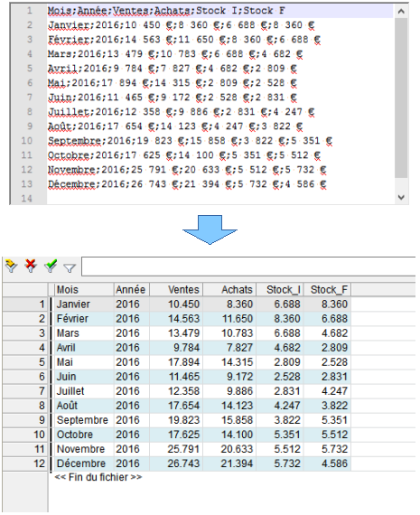Select row number 12 header in table

pyautogui.click(x=25, y=463)
